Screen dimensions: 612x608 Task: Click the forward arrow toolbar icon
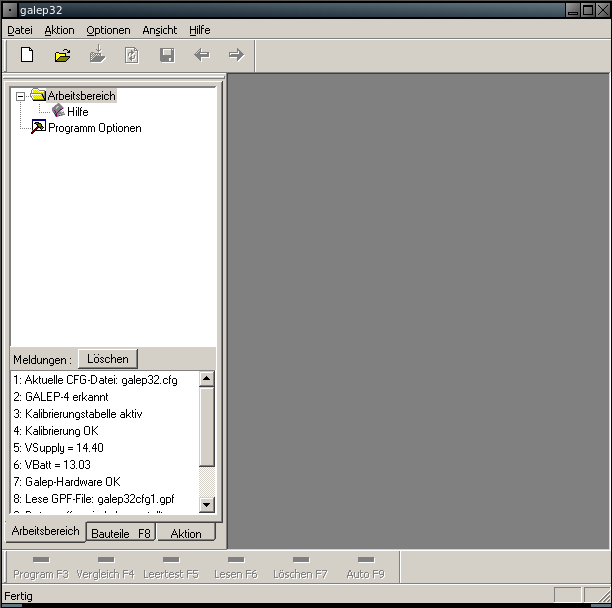[x=236, y=55]
